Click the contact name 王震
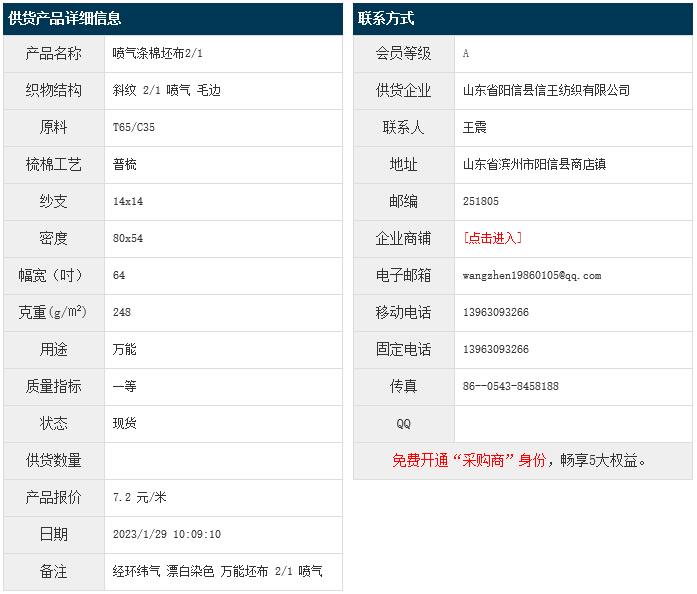Screen dimensions: 697x594 tap(475, 127)
